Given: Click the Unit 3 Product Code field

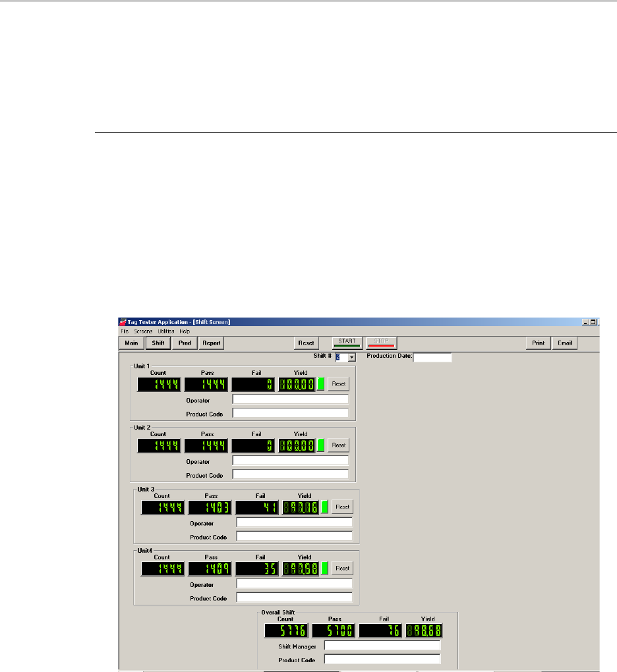Looking at the screenshot, I should (x=295, y=536).
